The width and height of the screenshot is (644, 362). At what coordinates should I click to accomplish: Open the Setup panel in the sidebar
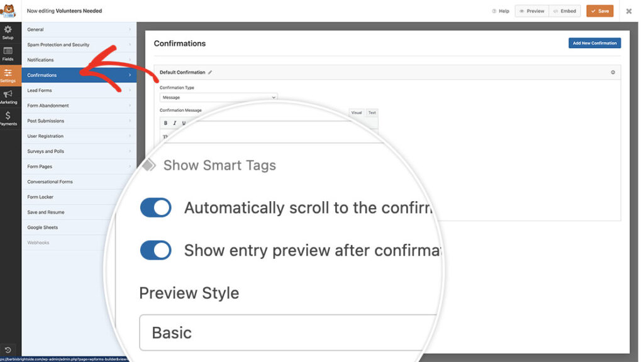(x=8, y=33)
